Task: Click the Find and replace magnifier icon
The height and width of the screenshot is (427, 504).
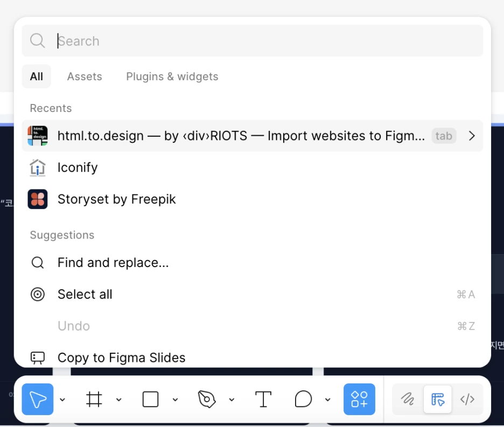Action: point(38,263)
